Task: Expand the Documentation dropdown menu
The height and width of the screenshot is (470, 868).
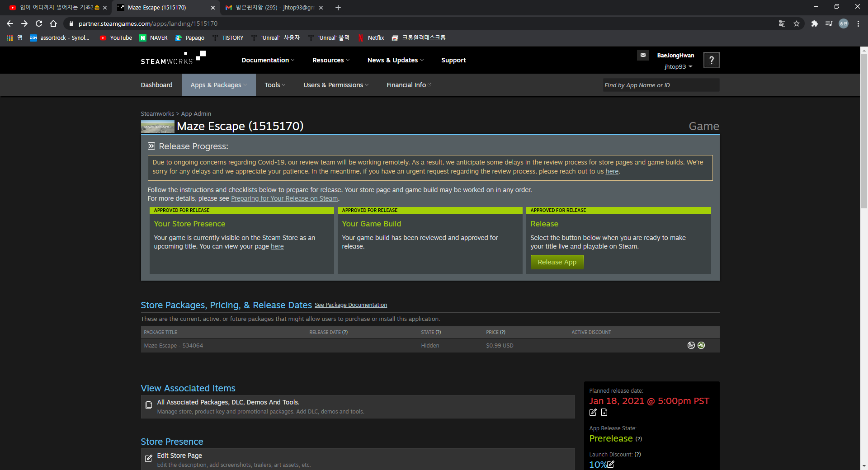Action: (268, 60)
